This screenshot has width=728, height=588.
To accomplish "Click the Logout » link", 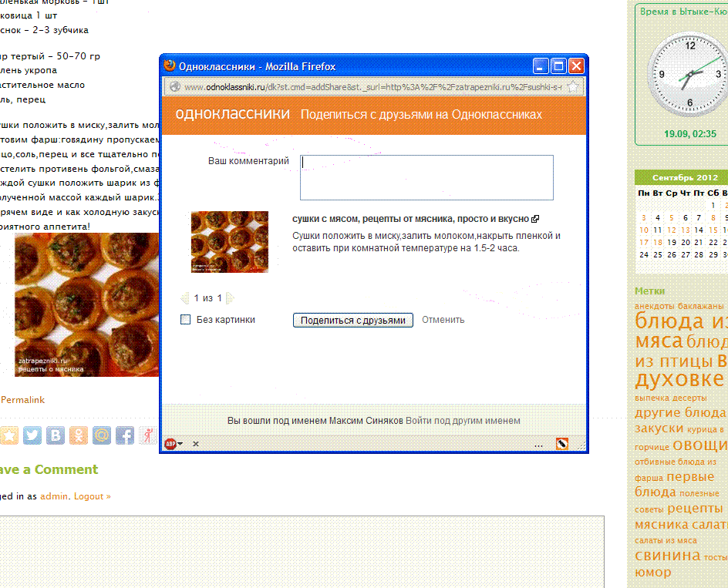I will click(x=93, y=496).
